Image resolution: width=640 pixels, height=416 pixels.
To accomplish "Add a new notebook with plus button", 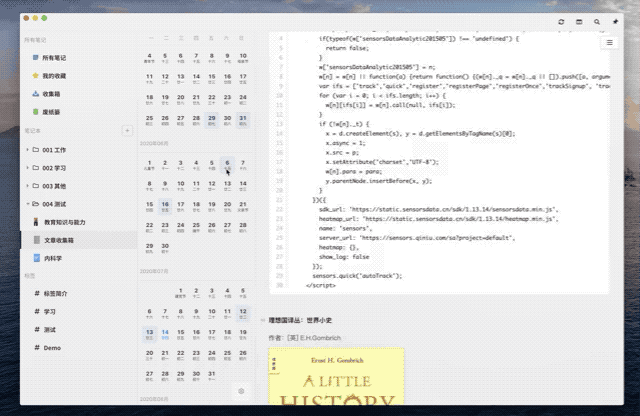I will pos(127,131).
